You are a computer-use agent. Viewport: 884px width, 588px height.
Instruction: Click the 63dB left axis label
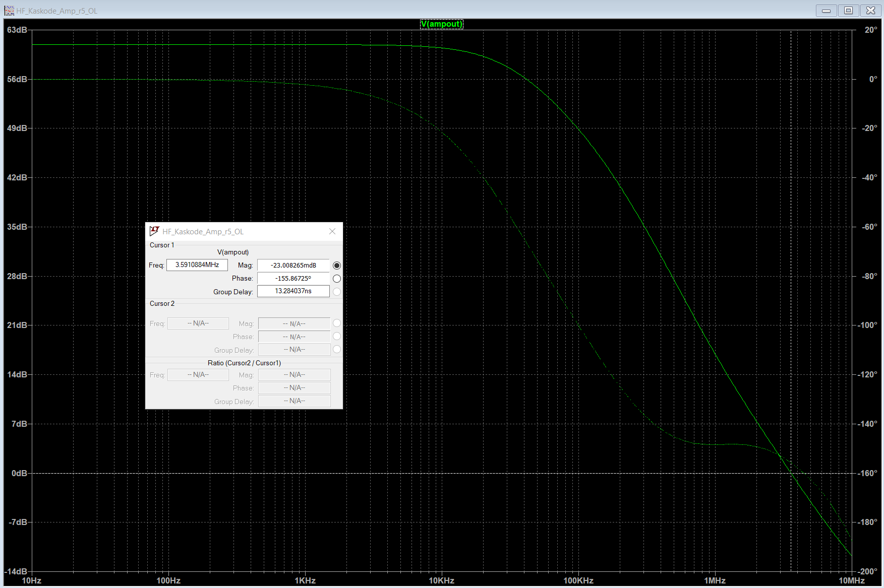17,30
